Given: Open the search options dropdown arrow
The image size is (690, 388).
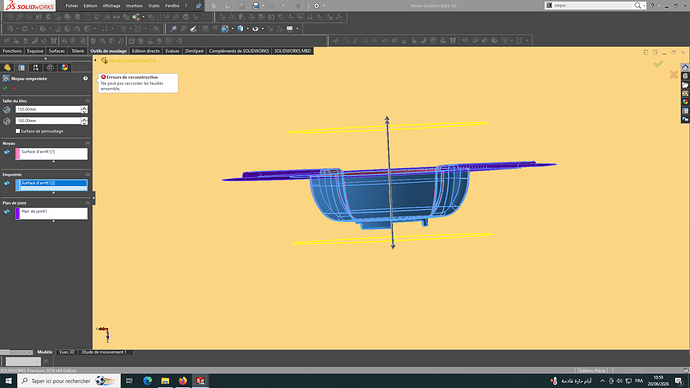Looking at the screenshot, I should point(644,5).
